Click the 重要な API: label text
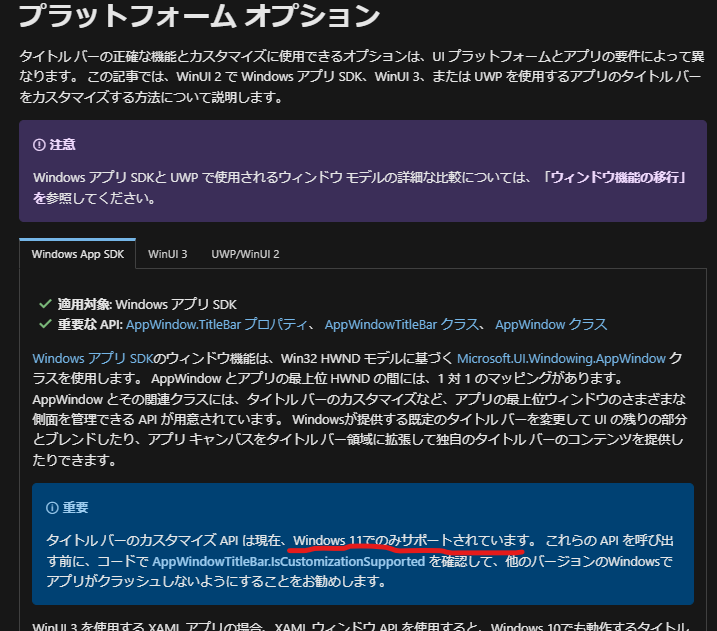The width and height of the screenshot is (717, 631). (90, 325)
